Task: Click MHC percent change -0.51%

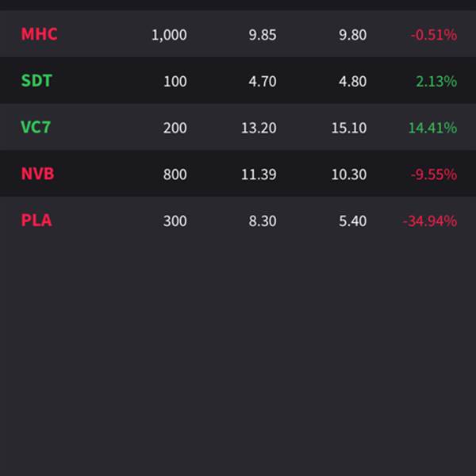Action: pos(434,35)
